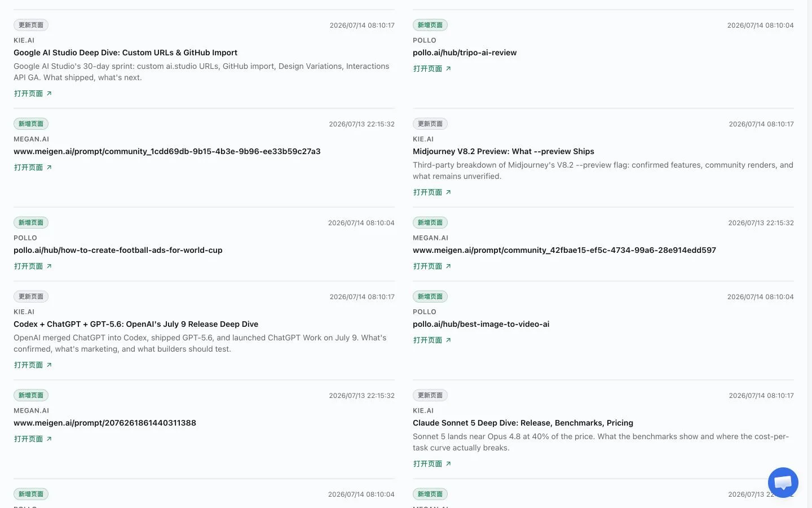Open page link under Midjourney V8.2 Preview
Viewport: 812px width, 508px height.
432,192
